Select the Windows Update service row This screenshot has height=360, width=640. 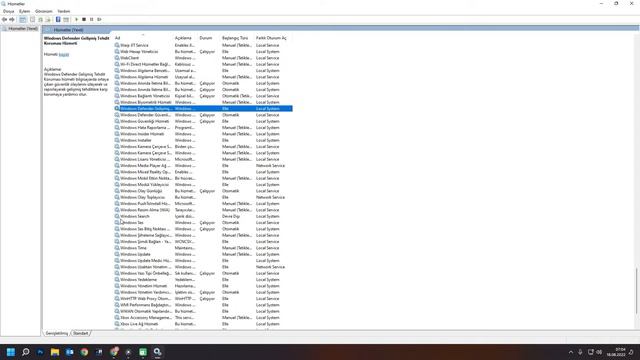point(203,254)
